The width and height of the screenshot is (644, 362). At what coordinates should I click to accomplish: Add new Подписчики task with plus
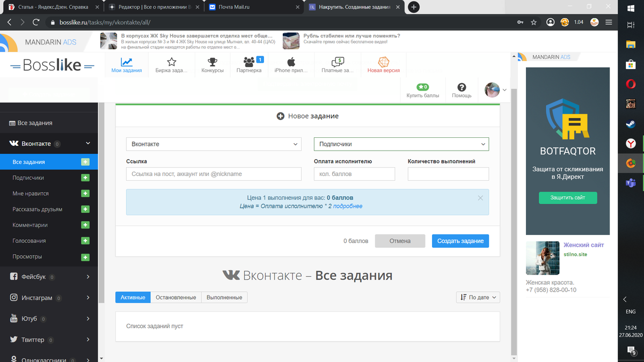(85, 178)
